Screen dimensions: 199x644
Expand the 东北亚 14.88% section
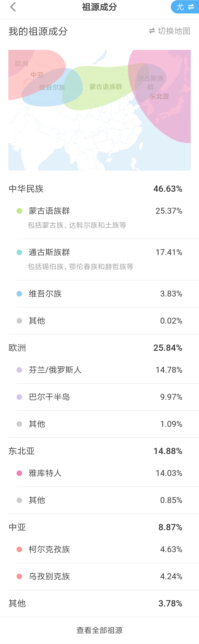click(x=99, y=451)
